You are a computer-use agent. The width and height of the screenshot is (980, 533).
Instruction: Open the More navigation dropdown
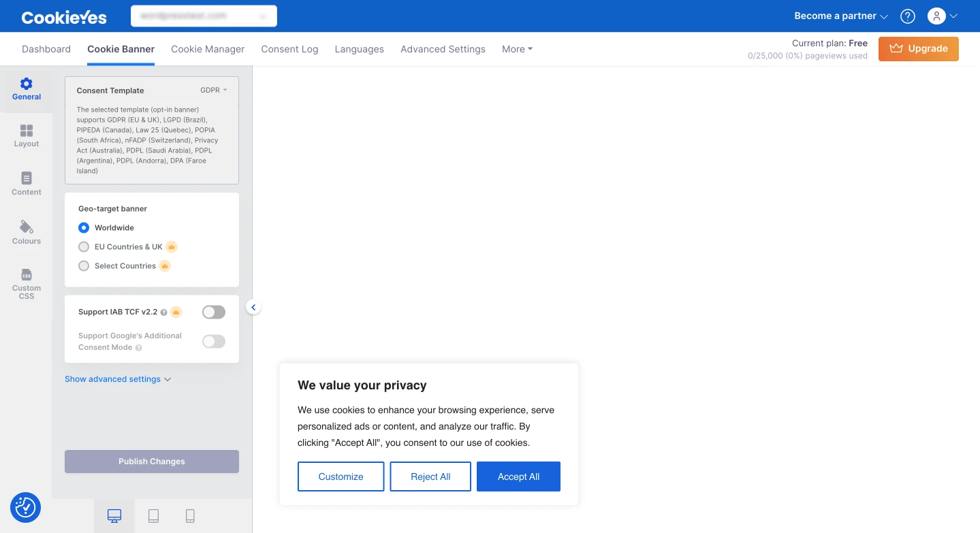[x=516, y=48]
